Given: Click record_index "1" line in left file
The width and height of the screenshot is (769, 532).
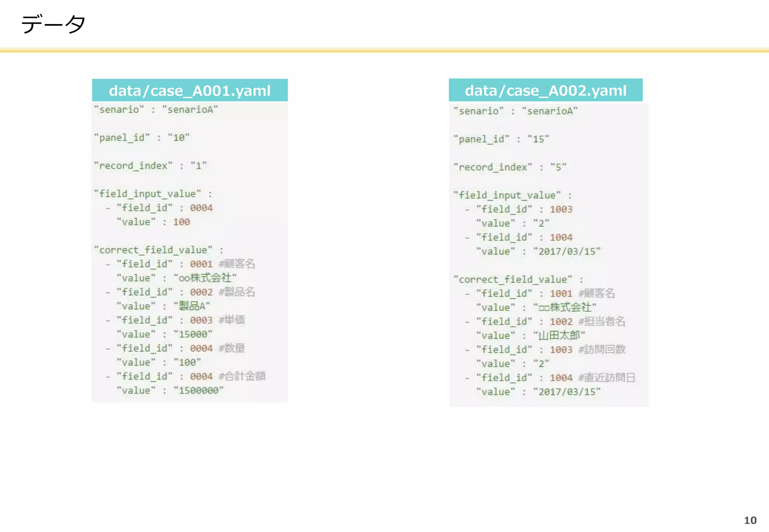Looking at the screenshot, I should 150,166.
